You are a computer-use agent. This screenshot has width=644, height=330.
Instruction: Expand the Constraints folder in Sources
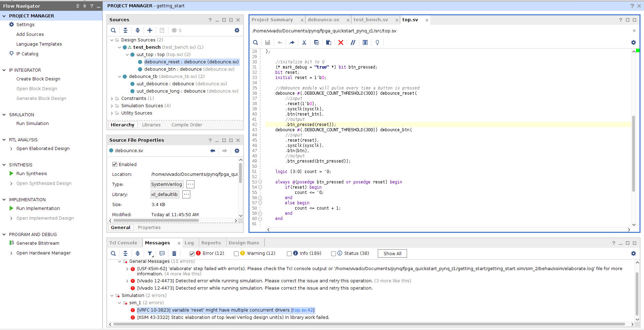[x=112, y=98]
